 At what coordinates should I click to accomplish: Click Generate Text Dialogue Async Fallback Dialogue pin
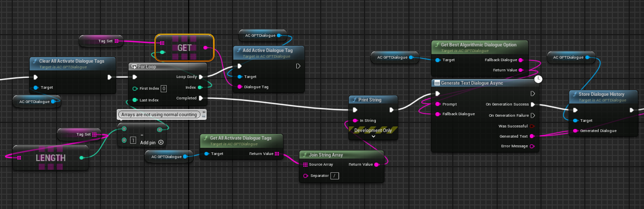click(x=437, y=114)
